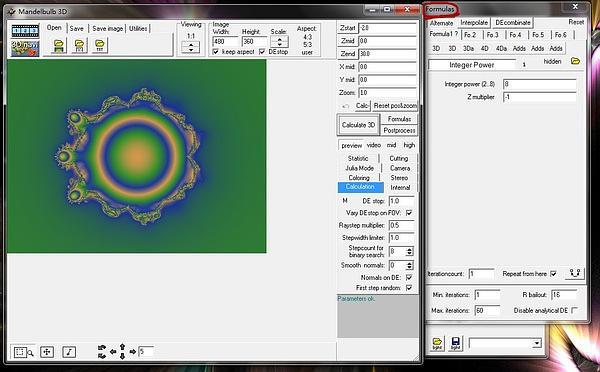Click the Max. iterations field
The image size is (600, 372).
(487, 310)
